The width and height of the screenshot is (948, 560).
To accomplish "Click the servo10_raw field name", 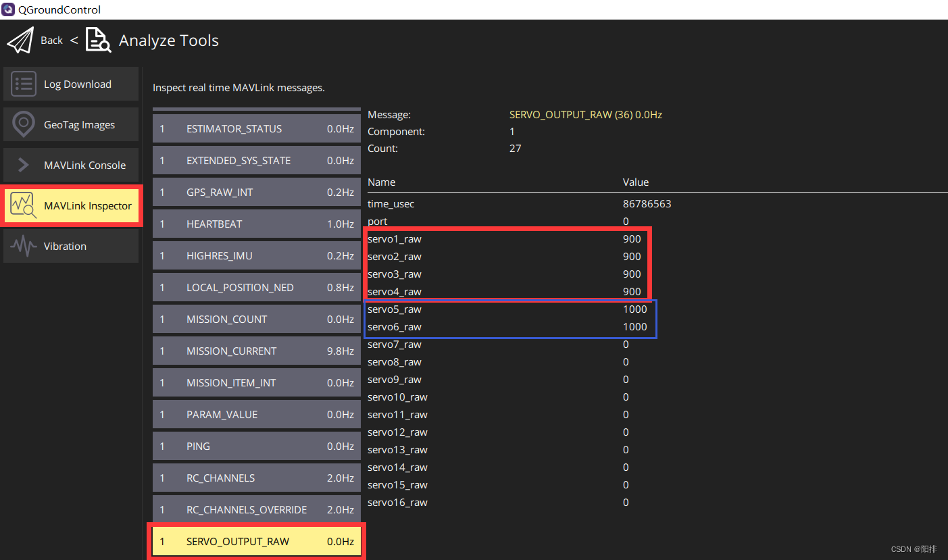I will [x=397, y=397].
